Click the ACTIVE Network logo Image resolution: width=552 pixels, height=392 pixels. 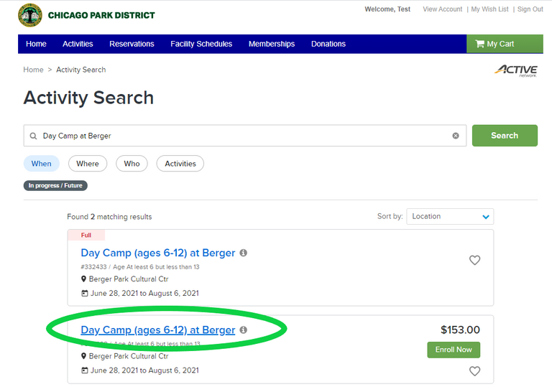click(x=516, y=70)
